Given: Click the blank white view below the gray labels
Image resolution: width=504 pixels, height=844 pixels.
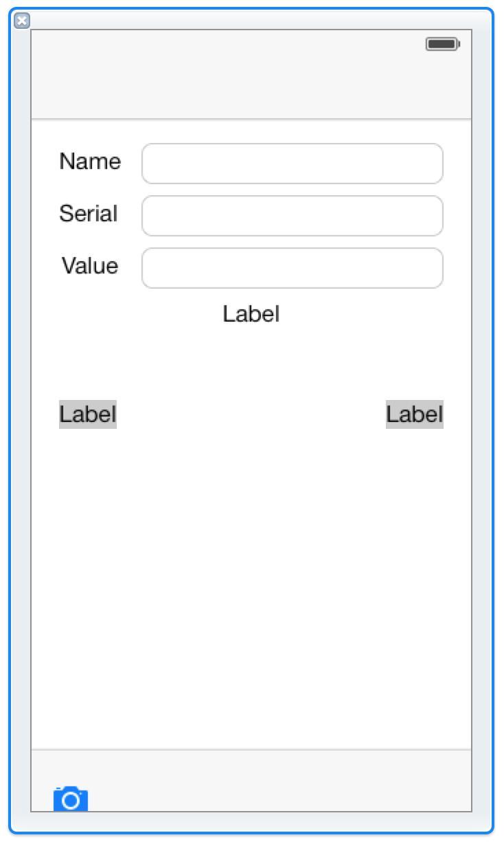Looking at the screenshot, I should (251, 584).
